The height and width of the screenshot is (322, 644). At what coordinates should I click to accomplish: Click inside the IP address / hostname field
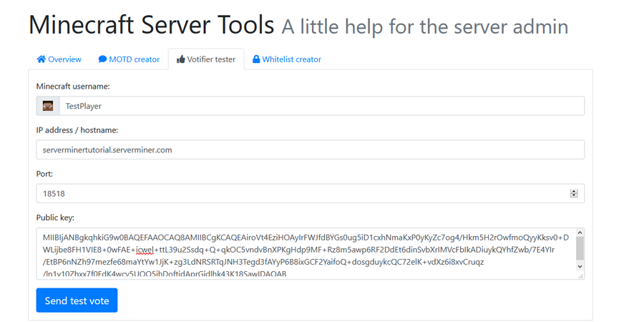point(310,150)
